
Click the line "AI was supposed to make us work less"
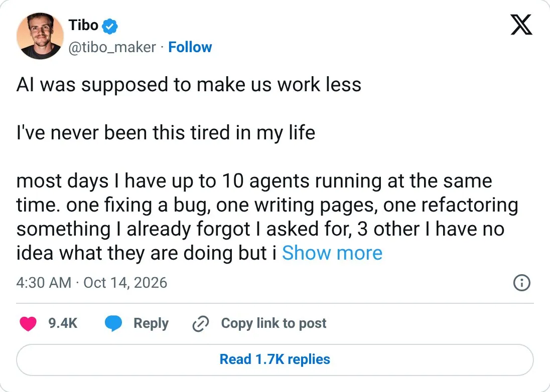(189, 85)
